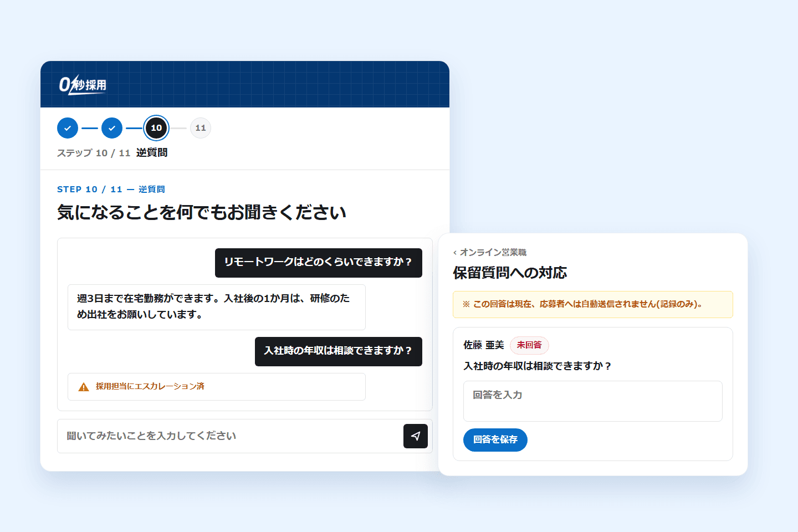Go back via ‹ オンライン営業職 link
Image resolution: width=798 pixels, height=532 pixels.
click(490, 252)
